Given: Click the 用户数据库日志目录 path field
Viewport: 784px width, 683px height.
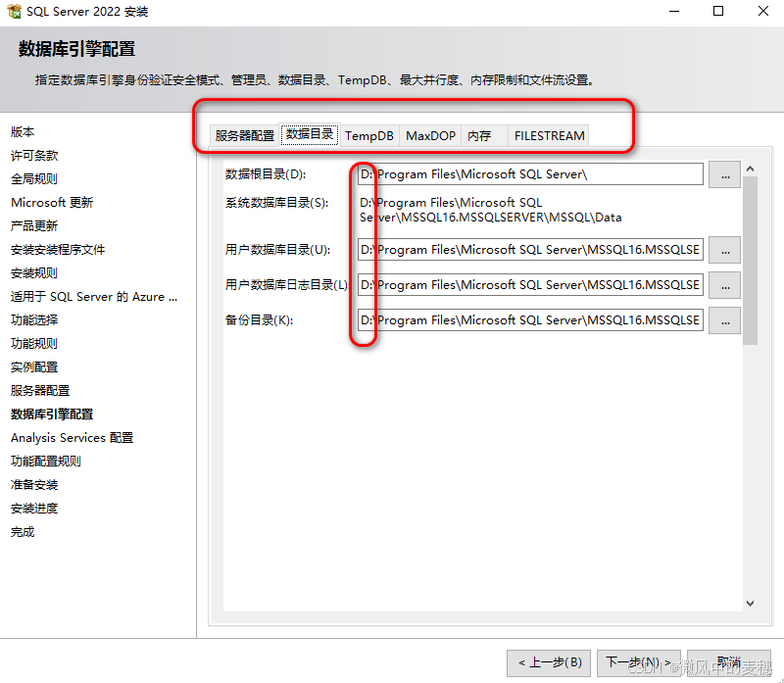Looking at the screenshot, I should (530, 284).
